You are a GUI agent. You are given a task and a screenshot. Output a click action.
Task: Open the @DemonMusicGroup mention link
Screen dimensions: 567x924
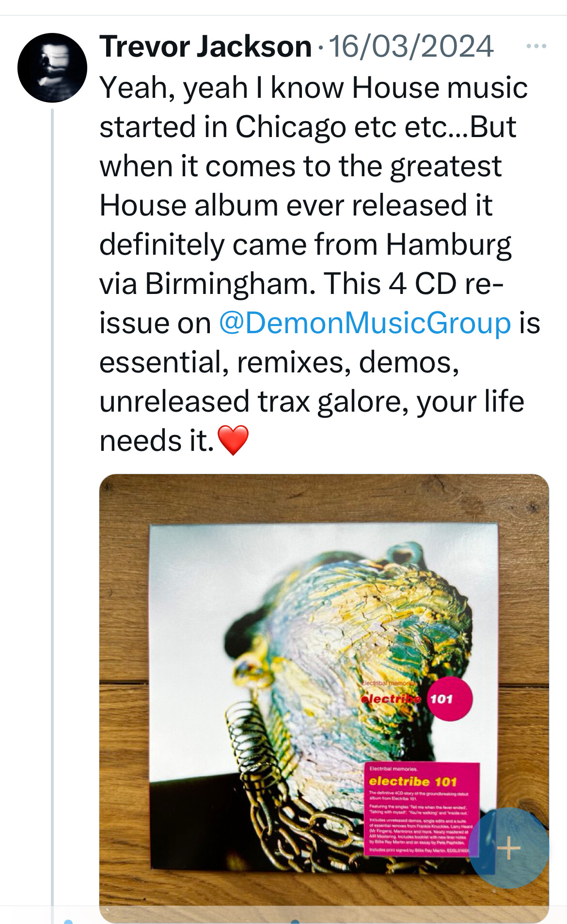click(365, 323)
